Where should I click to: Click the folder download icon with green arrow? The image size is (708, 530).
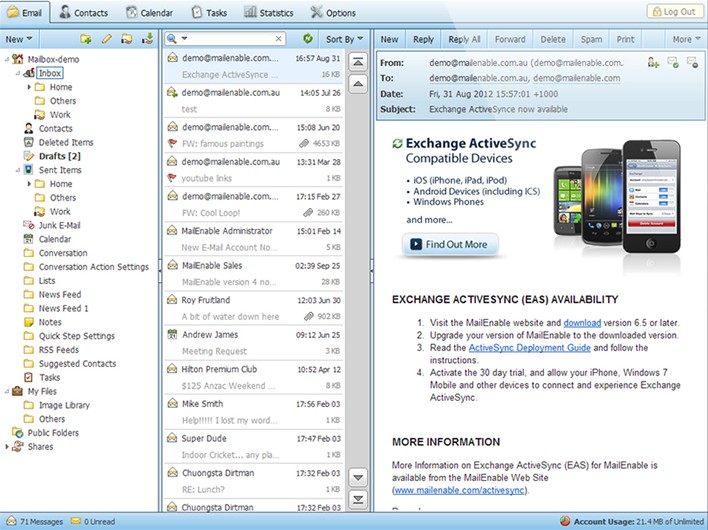(147, 39)
